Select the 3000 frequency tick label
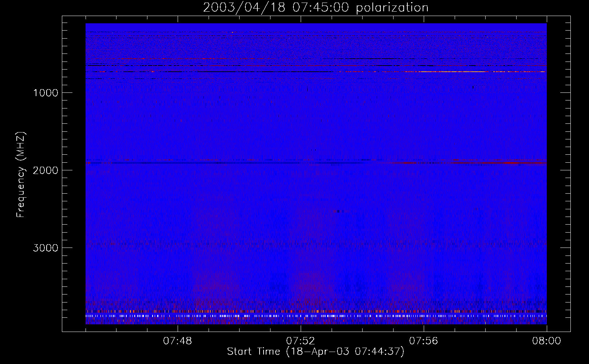 46,248
